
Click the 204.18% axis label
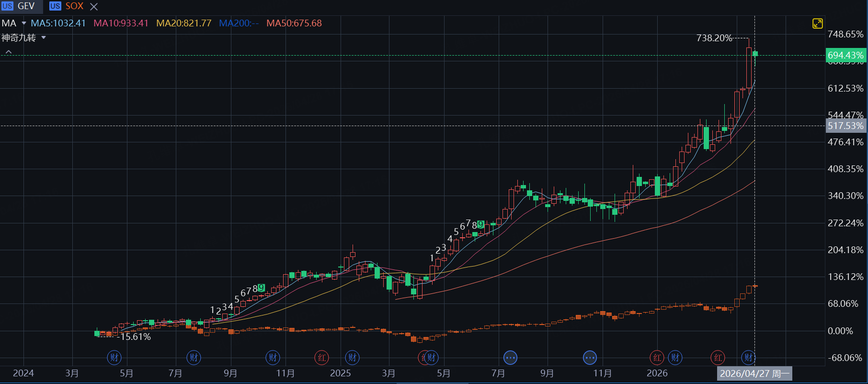(x=845, y=250)
